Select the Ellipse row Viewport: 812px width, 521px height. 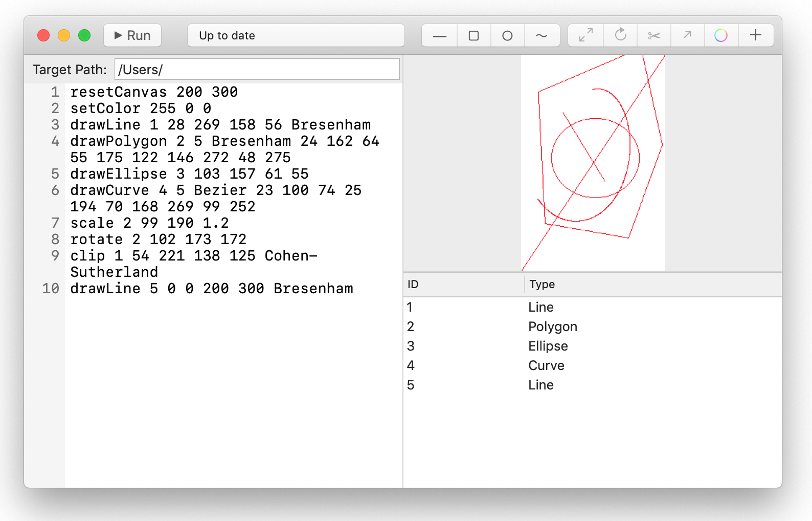(593, 346)
